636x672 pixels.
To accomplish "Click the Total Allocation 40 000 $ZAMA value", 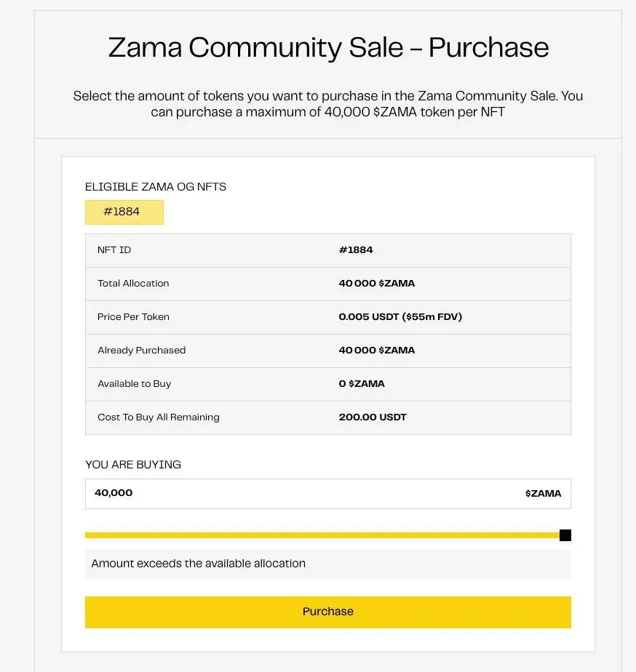I will click(377, 284).
